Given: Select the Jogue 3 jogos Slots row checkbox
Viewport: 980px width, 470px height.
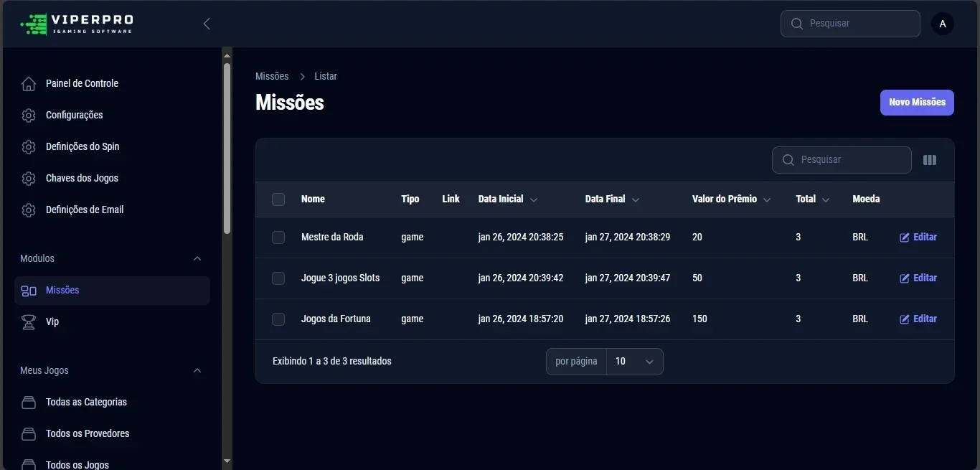Looking at the screenshot, I should coord(278,278).
